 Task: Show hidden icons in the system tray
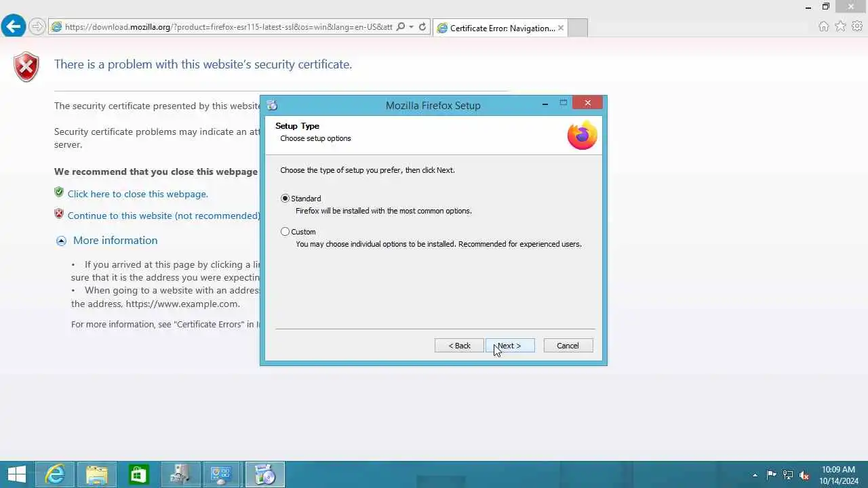(x=755, y=475)
